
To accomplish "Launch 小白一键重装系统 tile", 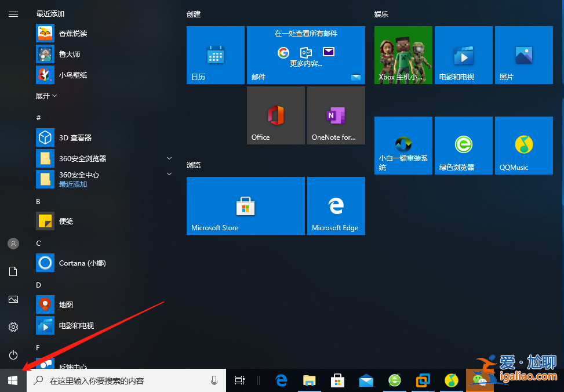I will (403, 146).
